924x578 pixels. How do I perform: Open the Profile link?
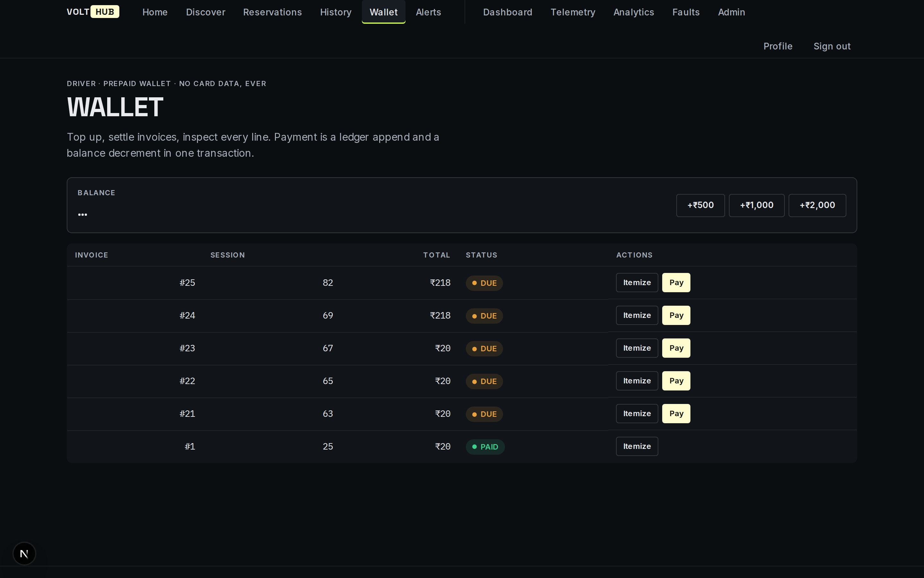[778, 46]
